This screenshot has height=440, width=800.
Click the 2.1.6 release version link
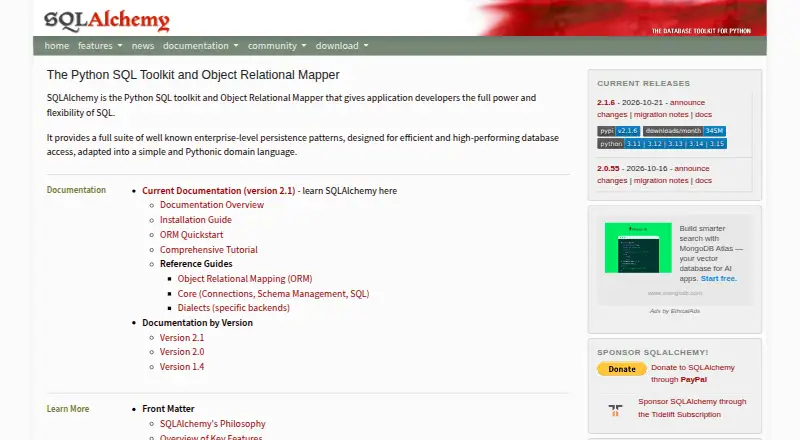click(606, 103)
